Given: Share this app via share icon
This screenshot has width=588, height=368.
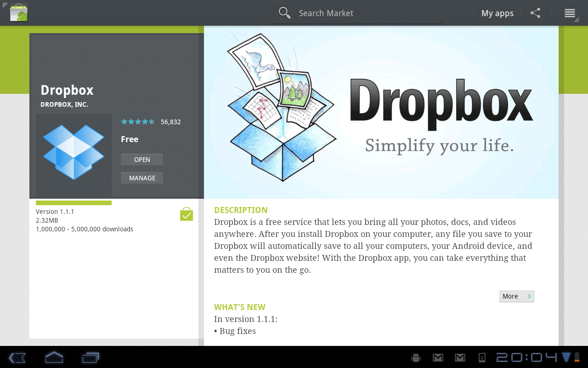Looking at the screenshot, I should (x=536, y=13).
